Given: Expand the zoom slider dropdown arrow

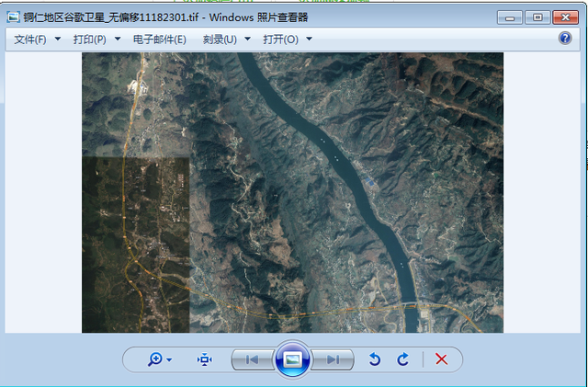Looking at the screenshot, I should click(169, 360).
